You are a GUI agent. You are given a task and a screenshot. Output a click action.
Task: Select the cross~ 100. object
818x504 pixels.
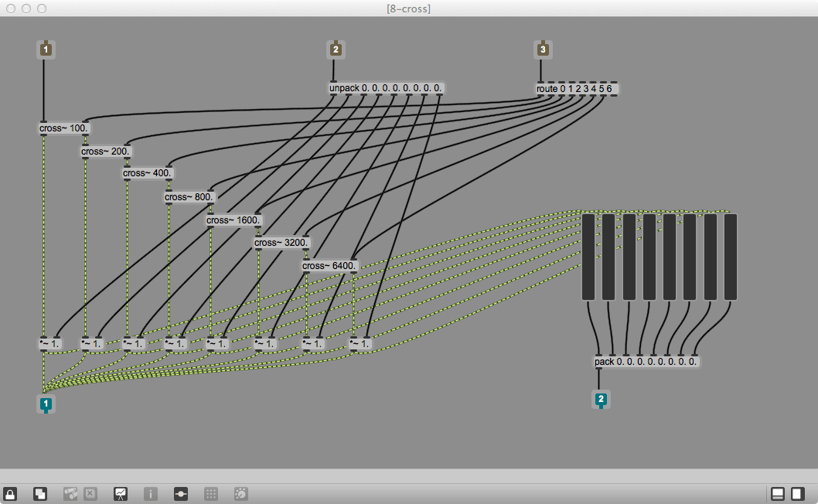point(63,128)
